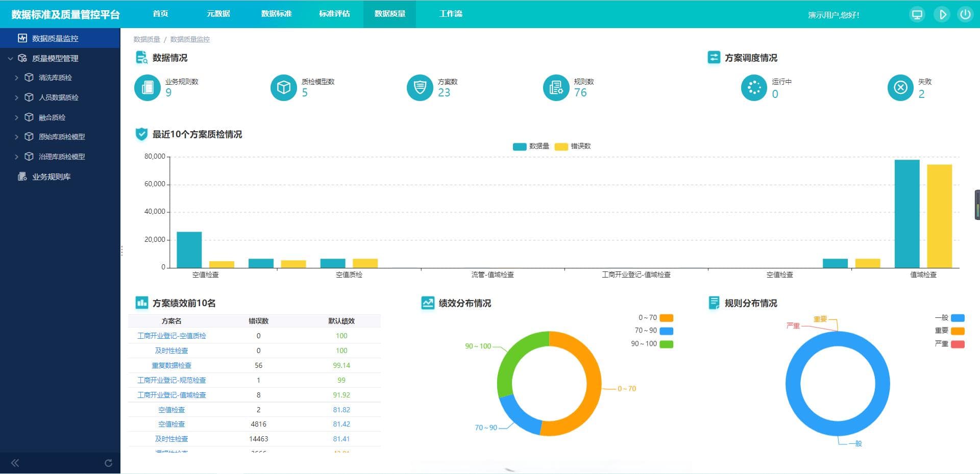
Task: Click the cube icon beside 清洗库质检
Action: coord(29,78)
